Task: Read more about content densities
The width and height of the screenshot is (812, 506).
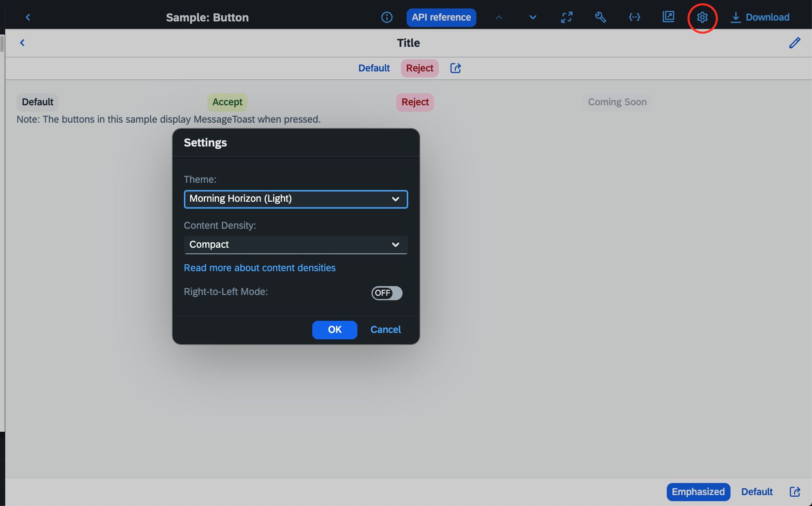Action: point(259,268)
